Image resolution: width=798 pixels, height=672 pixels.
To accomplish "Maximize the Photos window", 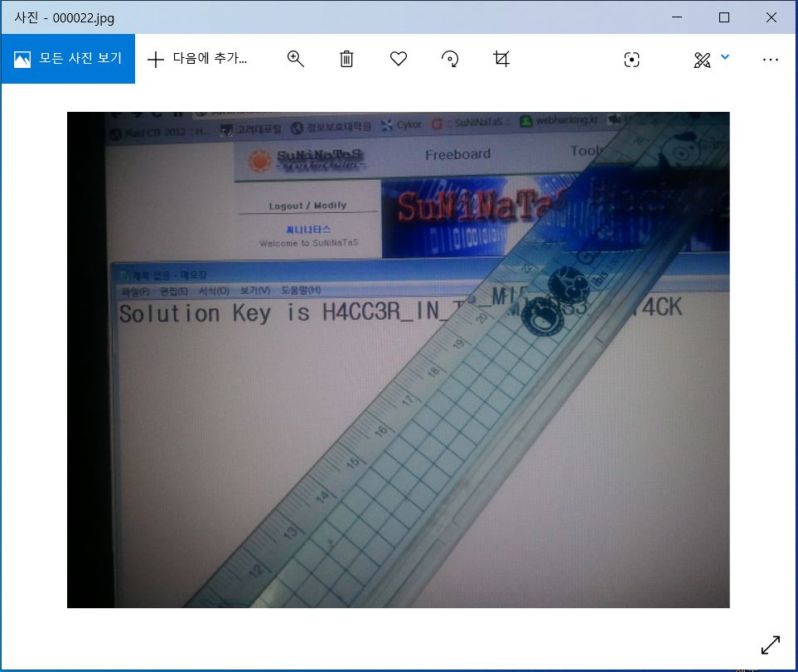I will click(x=724, y=17).
